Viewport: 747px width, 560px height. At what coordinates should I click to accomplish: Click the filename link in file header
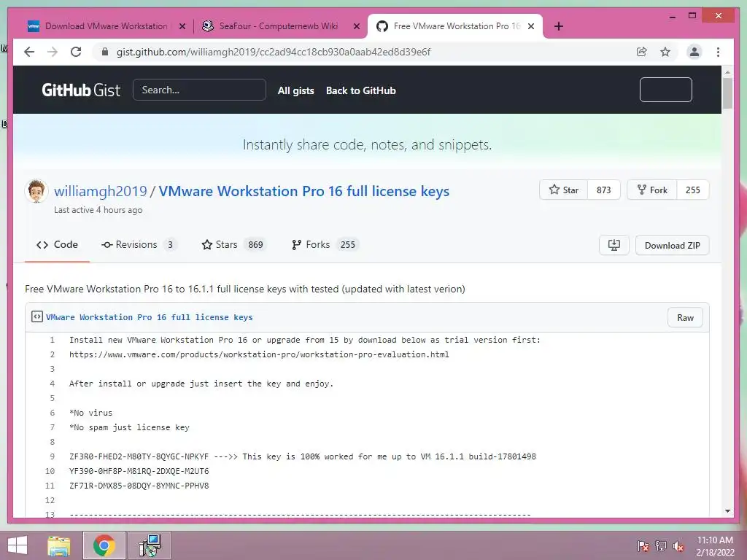pos(149,317)
